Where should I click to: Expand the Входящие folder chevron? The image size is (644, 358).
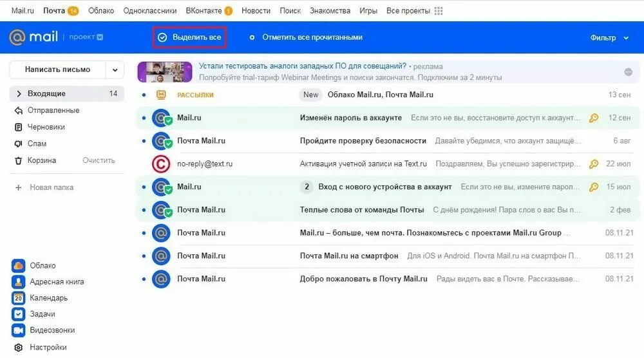19,93
